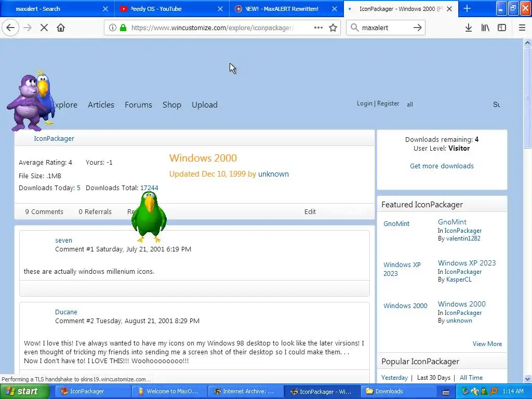Image resolution: width=532 pixels, height=399 pixels.
Task: Switch to Welcome to MaxO taskbar window
Action: coord(169,391)
